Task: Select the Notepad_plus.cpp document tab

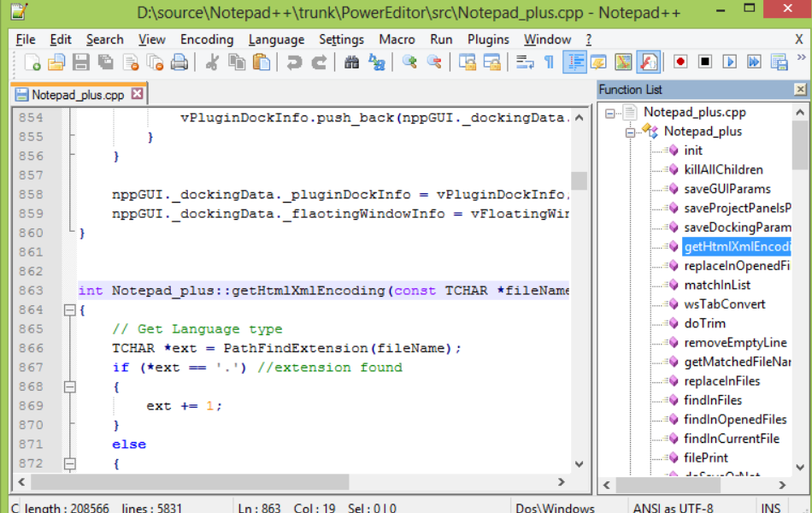Action: click(79, 95)
